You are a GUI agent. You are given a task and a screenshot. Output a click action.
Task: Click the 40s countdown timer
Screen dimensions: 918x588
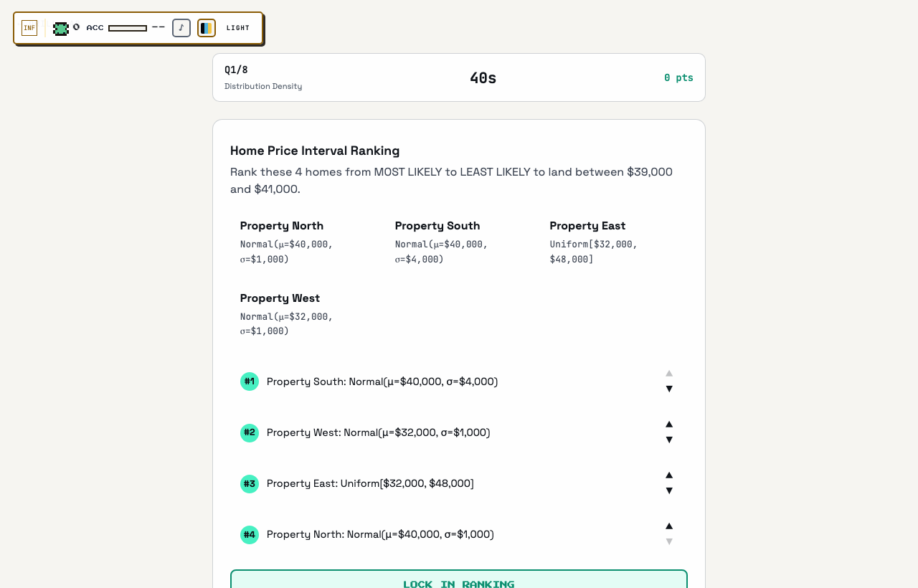point(483,78)
